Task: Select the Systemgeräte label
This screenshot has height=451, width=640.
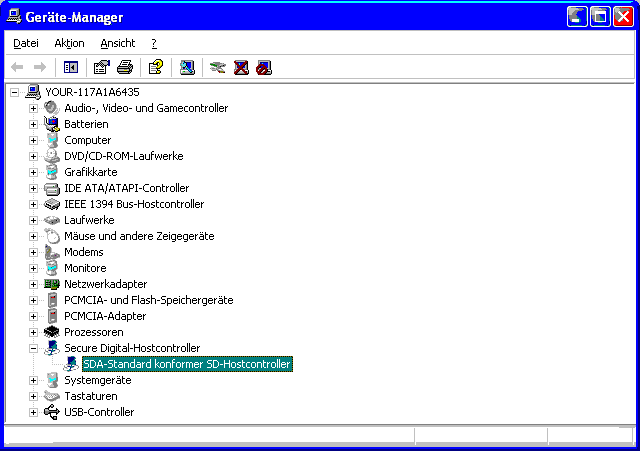Action: [98, 380]
